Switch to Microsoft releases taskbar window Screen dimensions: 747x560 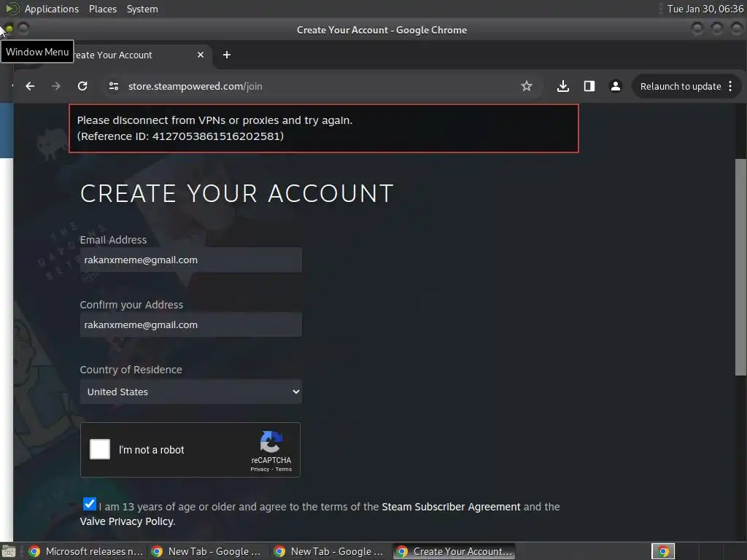[86, 551]
